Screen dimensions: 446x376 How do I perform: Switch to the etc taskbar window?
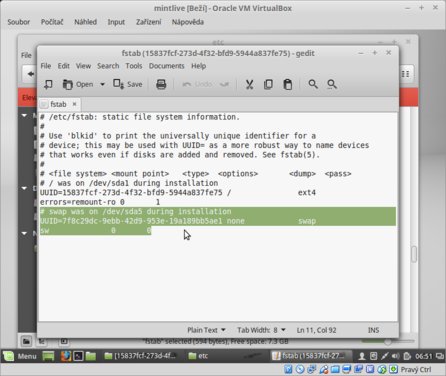pyautogui.click(x=198, y=356)
